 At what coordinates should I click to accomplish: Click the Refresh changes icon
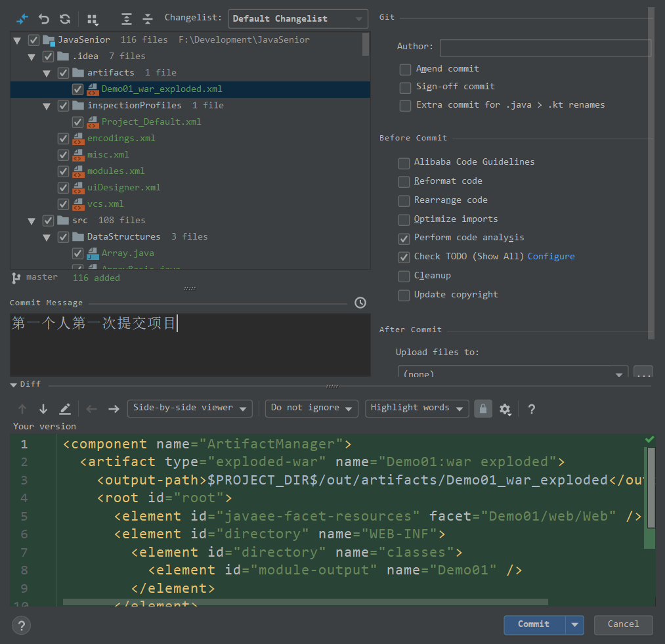pyautogui.click(x=65, y=19)
